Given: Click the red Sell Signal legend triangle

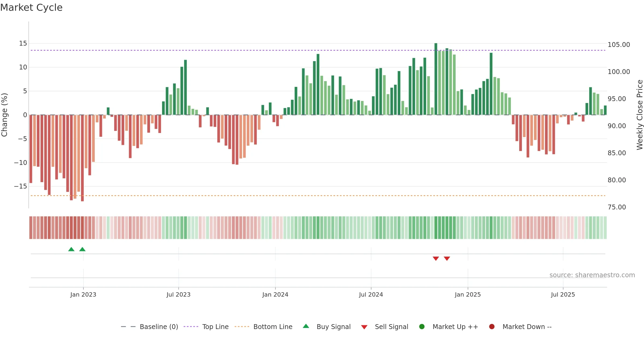Looking at the screenshot, I should click(364, 327).
